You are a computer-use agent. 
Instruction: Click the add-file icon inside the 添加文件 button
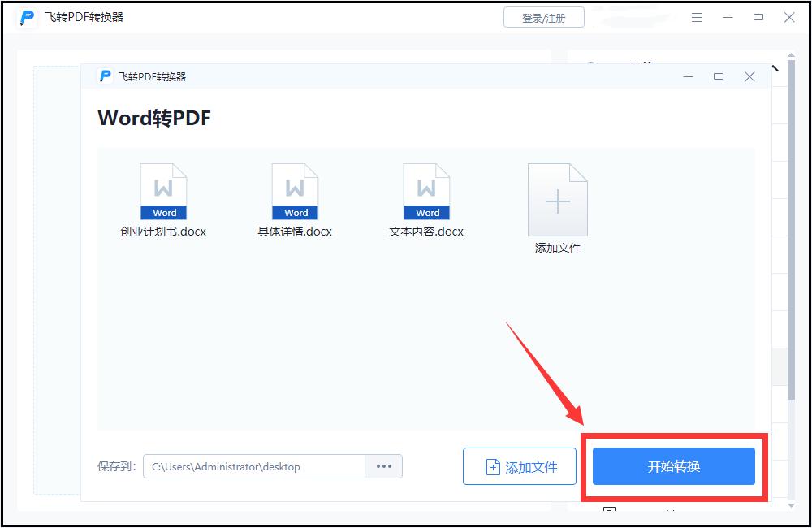pos(492,465)
